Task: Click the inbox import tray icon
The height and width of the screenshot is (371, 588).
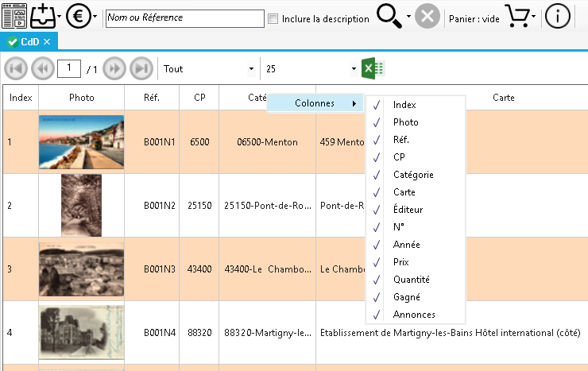Action: click(x=42, y=17)
